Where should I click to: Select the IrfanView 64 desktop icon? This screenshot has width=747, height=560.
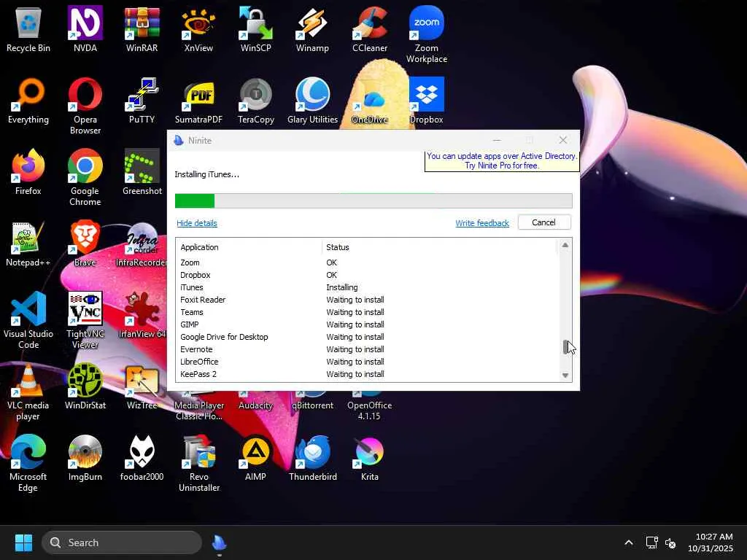point(142,315)
